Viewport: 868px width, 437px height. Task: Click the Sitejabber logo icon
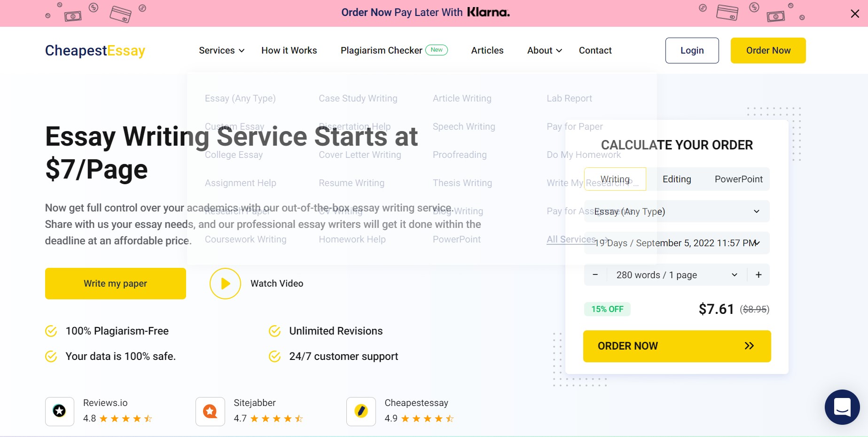[x=210, y=411]
